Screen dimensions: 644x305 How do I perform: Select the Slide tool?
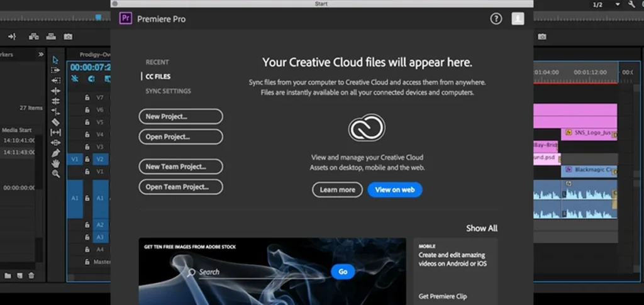point(55,143)
